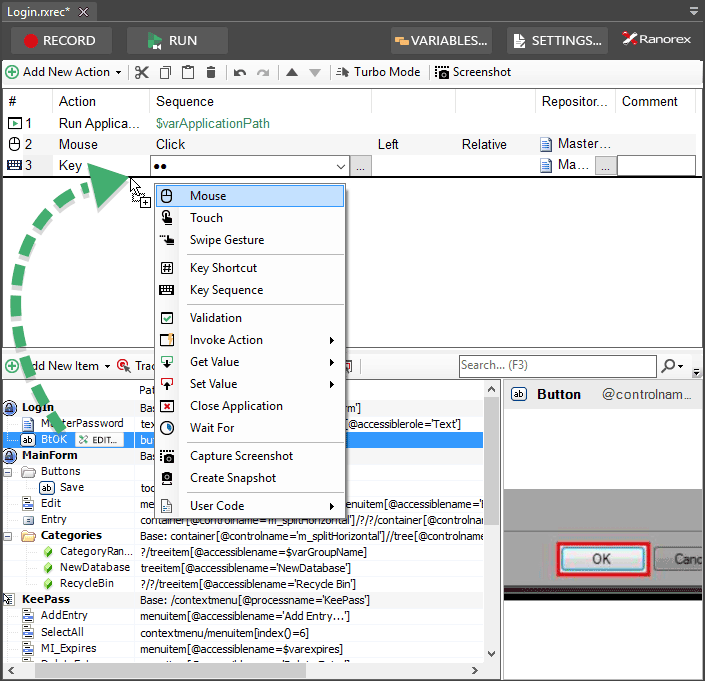Click the Cut scissors icon in the toolbar
The height and width of the screenshot is (681, 705).
pos(142,72)
